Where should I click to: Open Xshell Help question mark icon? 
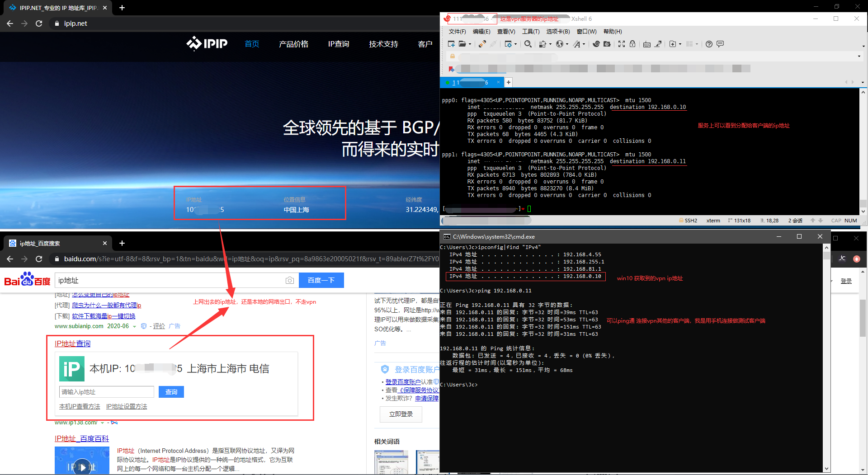click(x=709, y=44)
